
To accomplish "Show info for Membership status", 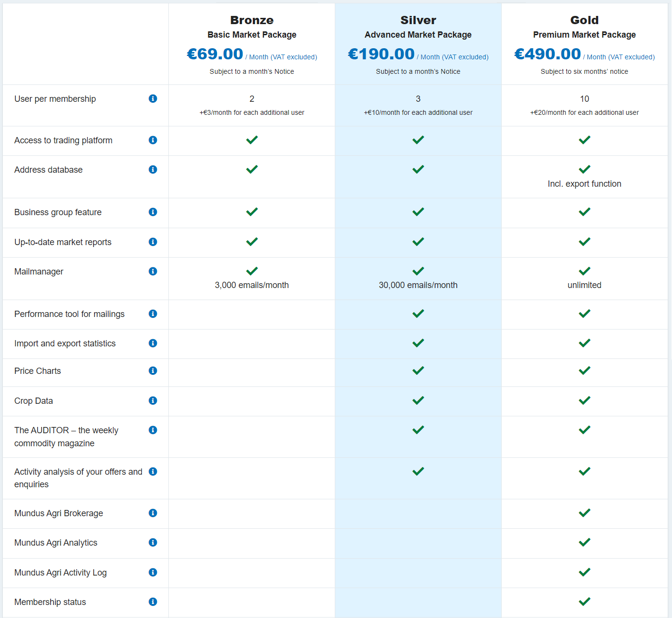I will click(x=153, y=602).
